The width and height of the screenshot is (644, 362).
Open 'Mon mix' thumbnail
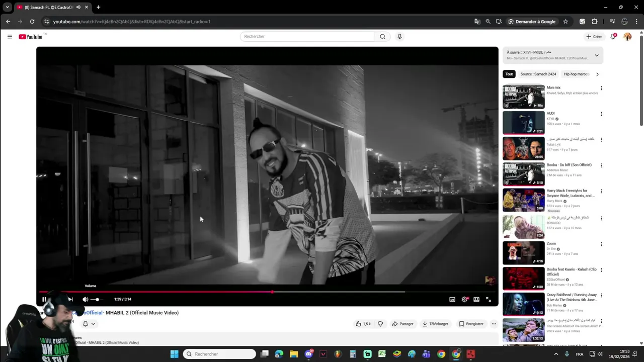(x=523, y=97)
